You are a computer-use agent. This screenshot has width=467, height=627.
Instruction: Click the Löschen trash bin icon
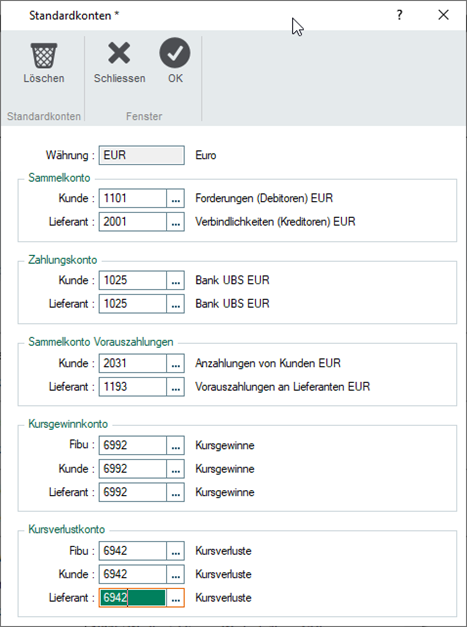click(x=44, y=55)
